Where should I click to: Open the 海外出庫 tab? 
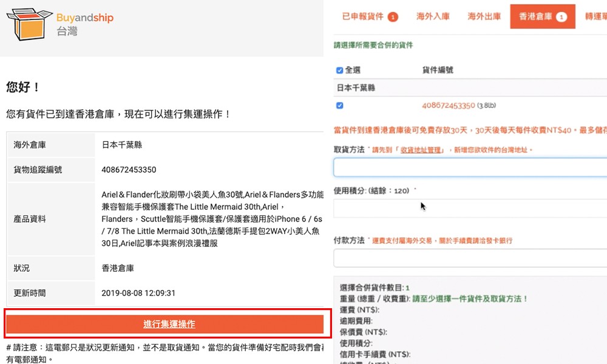tap(484, 17)
